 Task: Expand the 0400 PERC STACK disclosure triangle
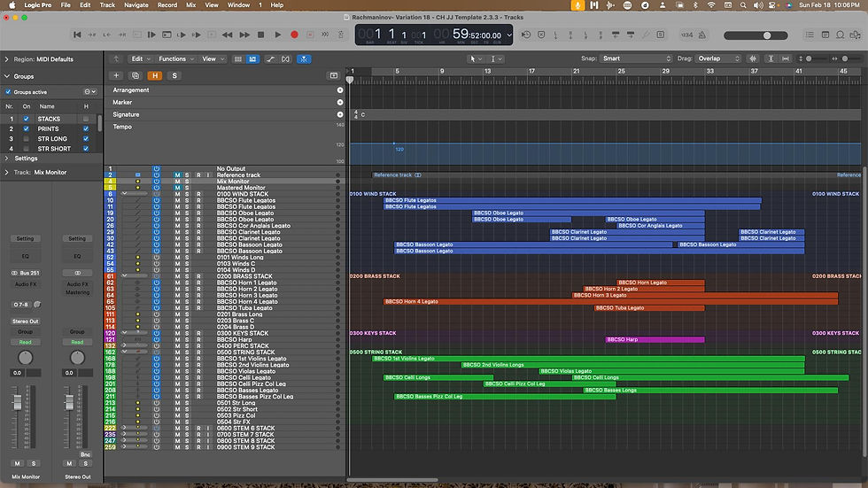click(125, 345)
